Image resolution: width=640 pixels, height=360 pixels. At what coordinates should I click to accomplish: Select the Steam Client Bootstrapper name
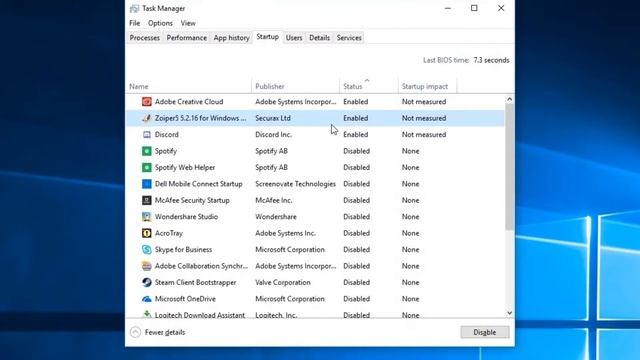pos(196,282)
